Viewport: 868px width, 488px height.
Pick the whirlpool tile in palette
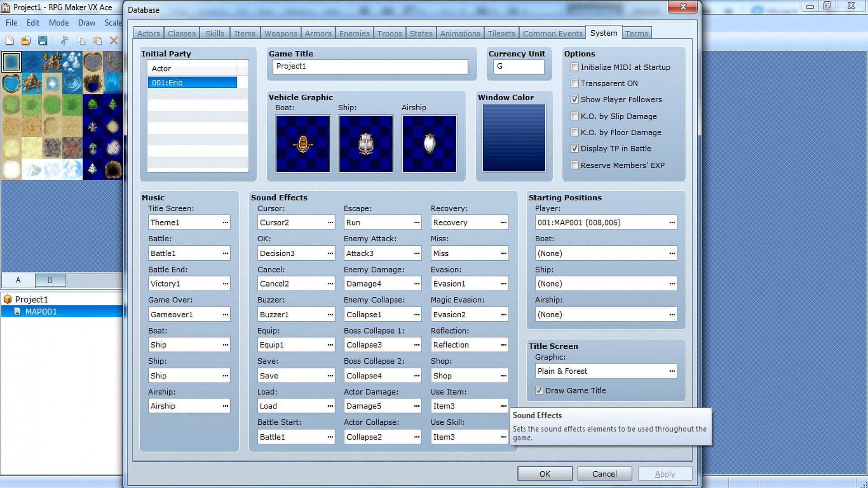pyautogui.click(x=72, y=83)
